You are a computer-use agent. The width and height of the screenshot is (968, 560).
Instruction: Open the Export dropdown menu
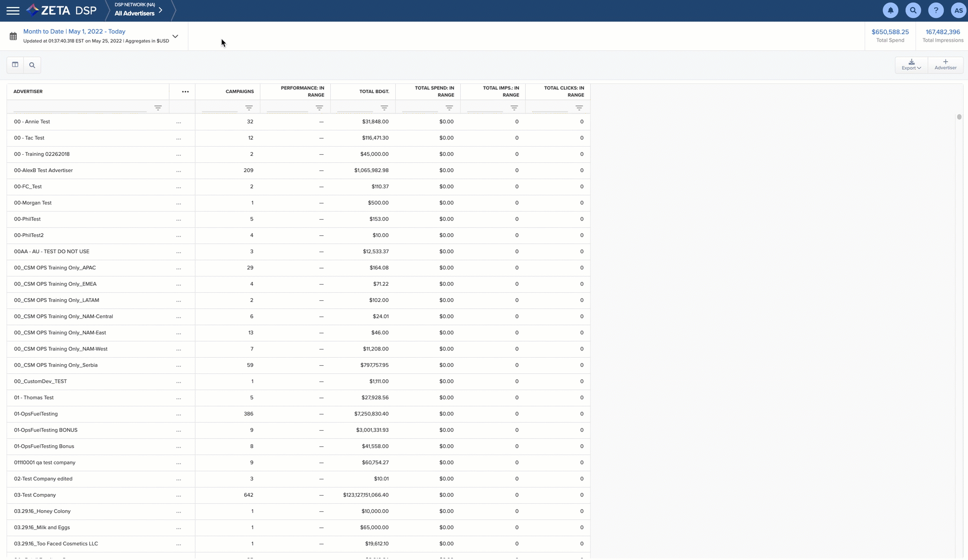[911, 65]
